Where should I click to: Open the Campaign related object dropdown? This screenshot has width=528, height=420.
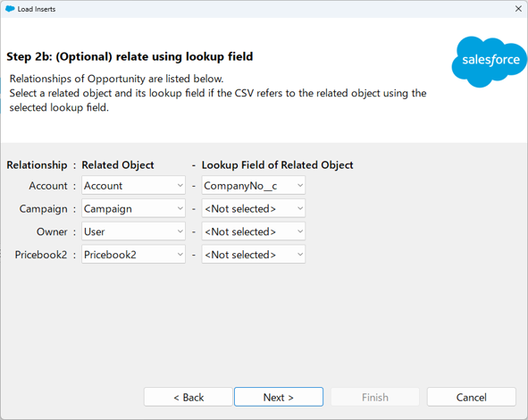tap(133, 208)
